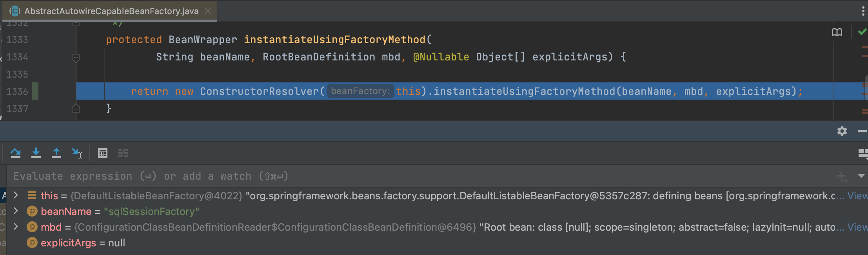
Task: Toggle Reader Mode book icon in editor
Action: [837, 32]
